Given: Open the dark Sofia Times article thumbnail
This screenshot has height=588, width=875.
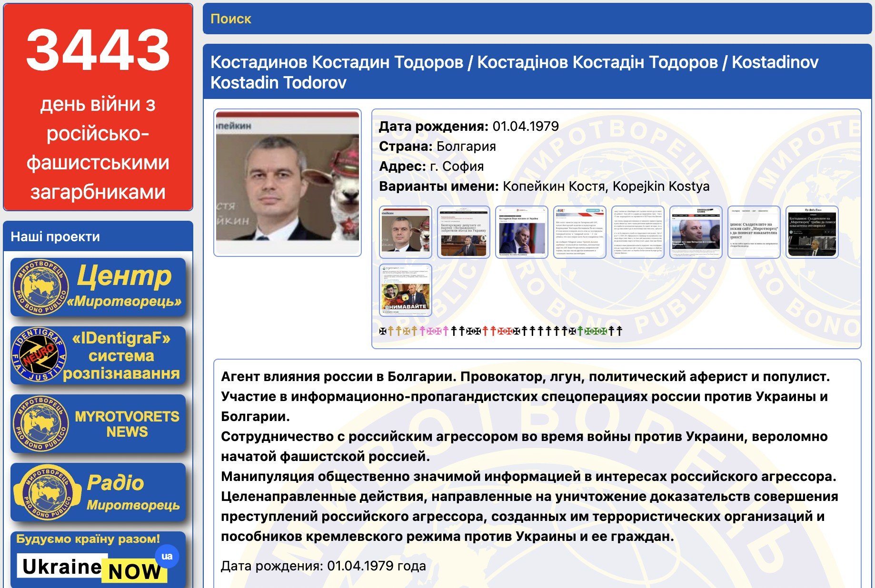Looking at the screenshot, I should [812, 232].
